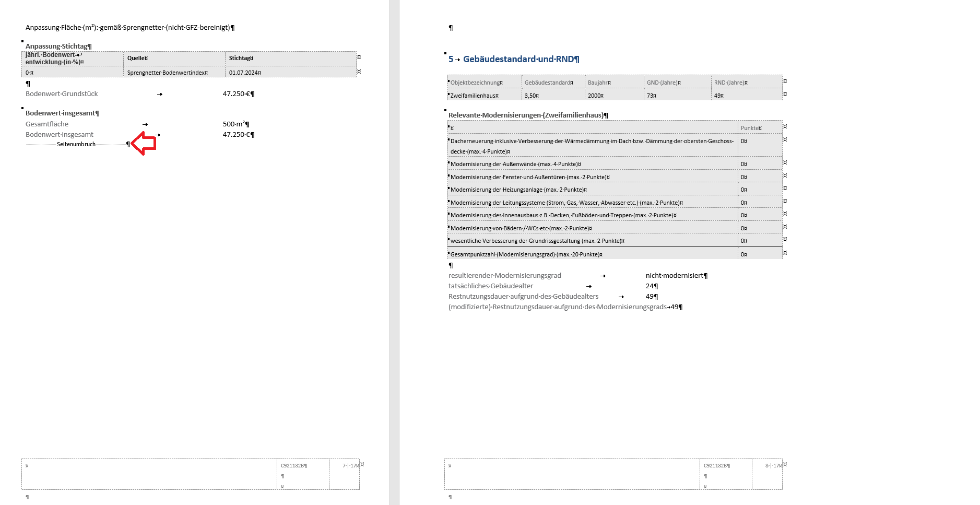Click the 'Quelle' column header
The height and width of the screenshot is (505, 980).
point(137,58)
